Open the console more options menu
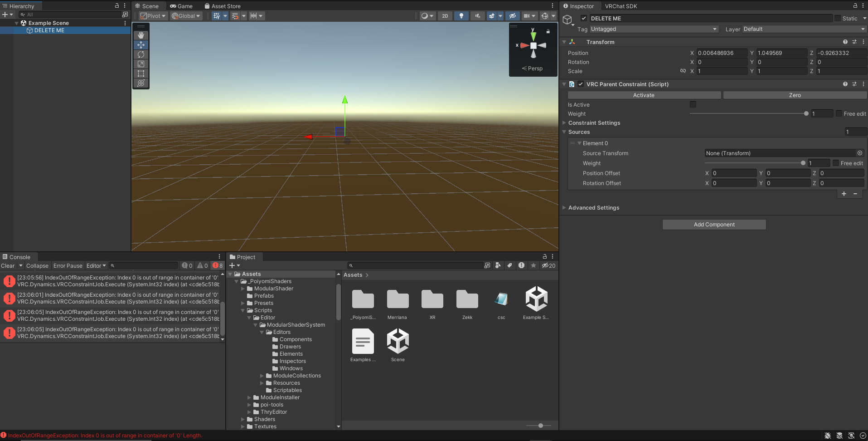 [x=219, y=257]
